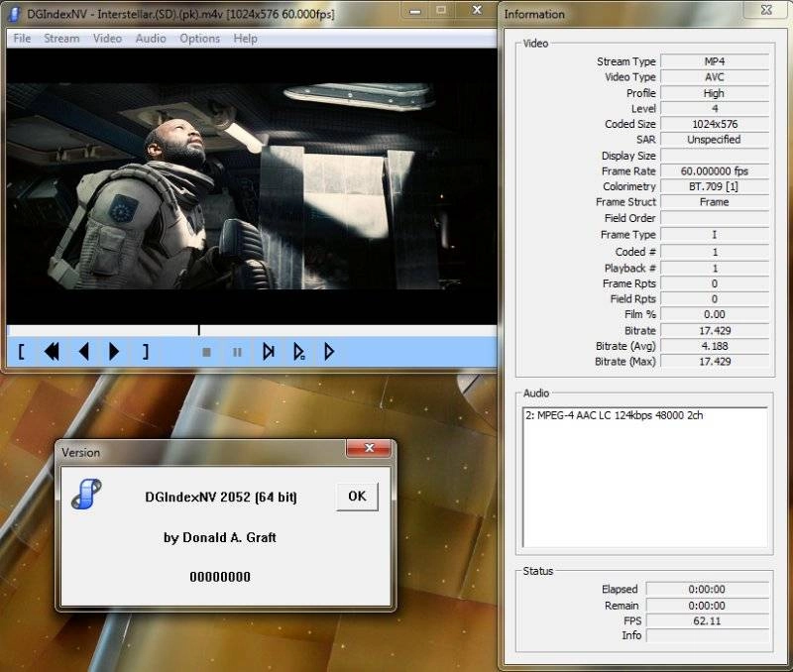Image resolution: width=793 pixels, height=672 pixels.
Task: Click the by Donald A. Graft text
Action: coord(220,537)
